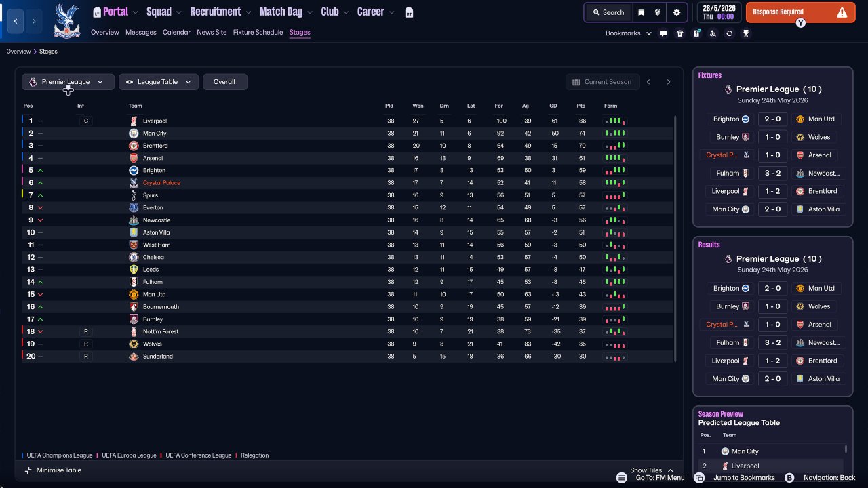Click the warning triangle on Response Required

point(842,12)
